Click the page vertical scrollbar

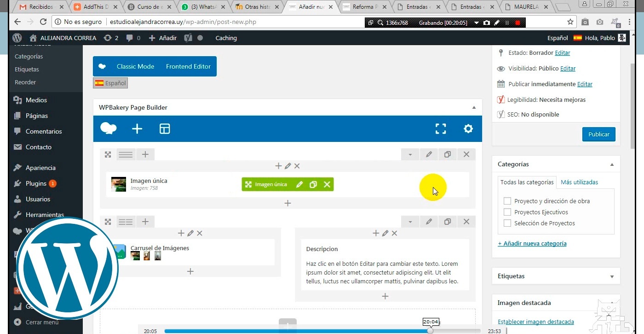pyautogui.click(x=633, y=105)
